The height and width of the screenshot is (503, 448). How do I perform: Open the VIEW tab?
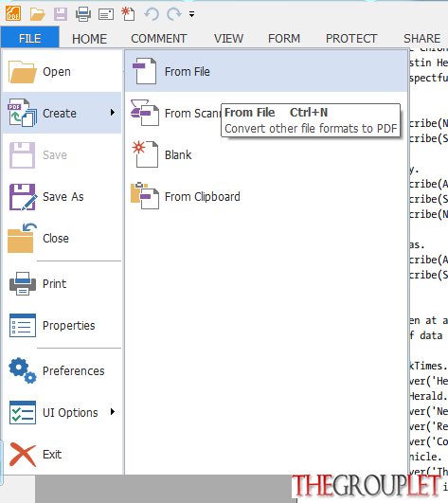click(228, 39)
